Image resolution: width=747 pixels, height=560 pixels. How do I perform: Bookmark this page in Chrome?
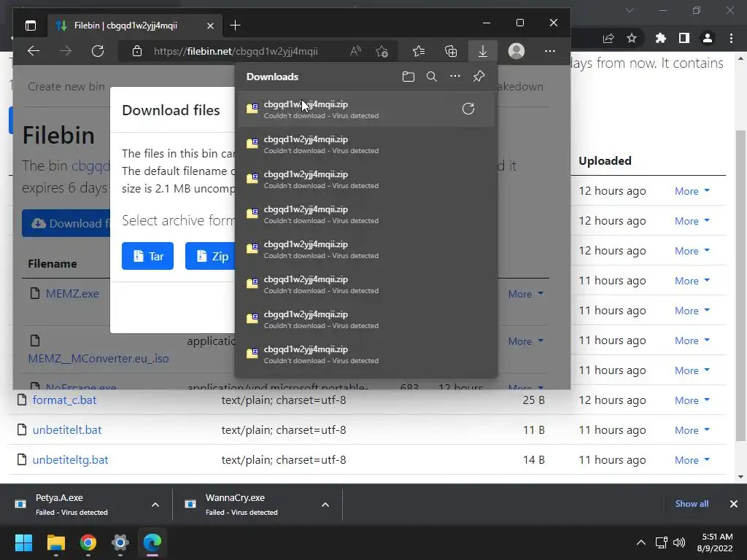tap(632, 38)
